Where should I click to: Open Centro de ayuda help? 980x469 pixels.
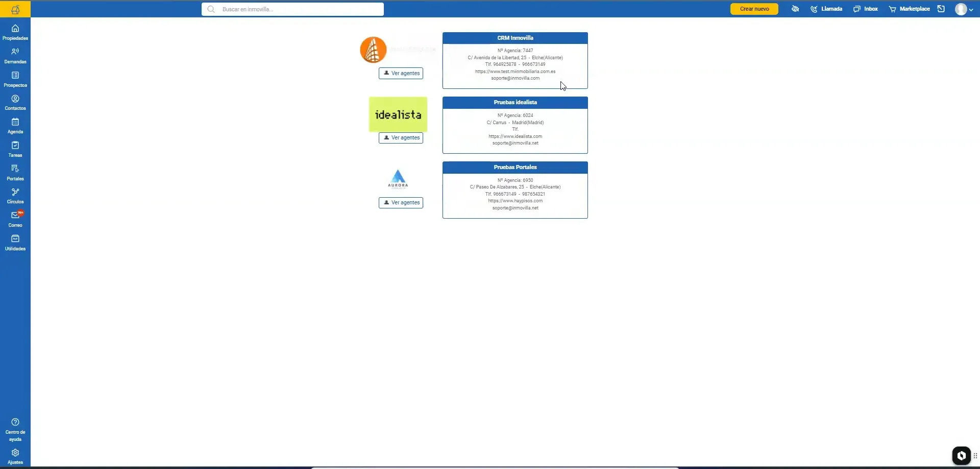[x=15, y=430]
